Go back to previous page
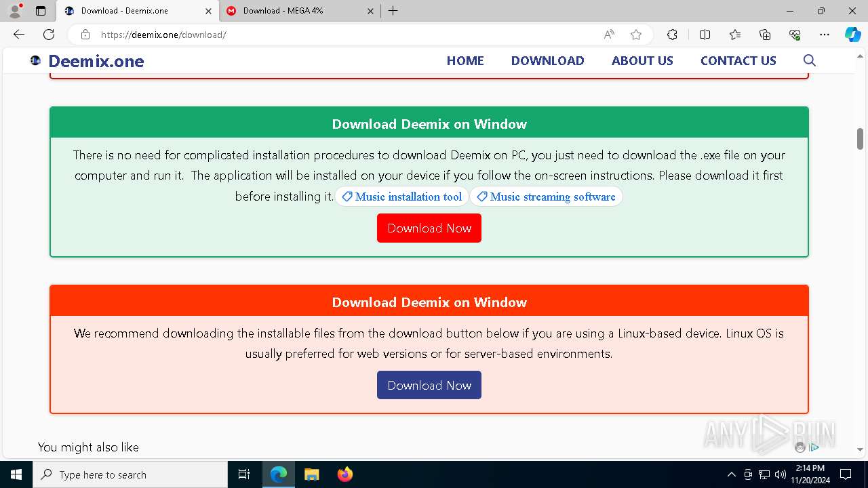Image resolution: width=868 pixels, height=488 pixels. [19, 35]
